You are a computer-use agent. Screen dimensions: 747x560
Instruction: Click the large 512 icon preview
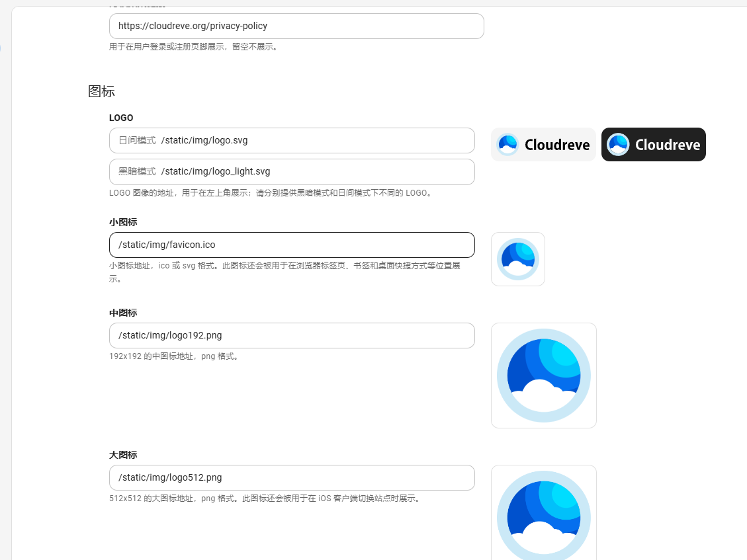point(544,512)
